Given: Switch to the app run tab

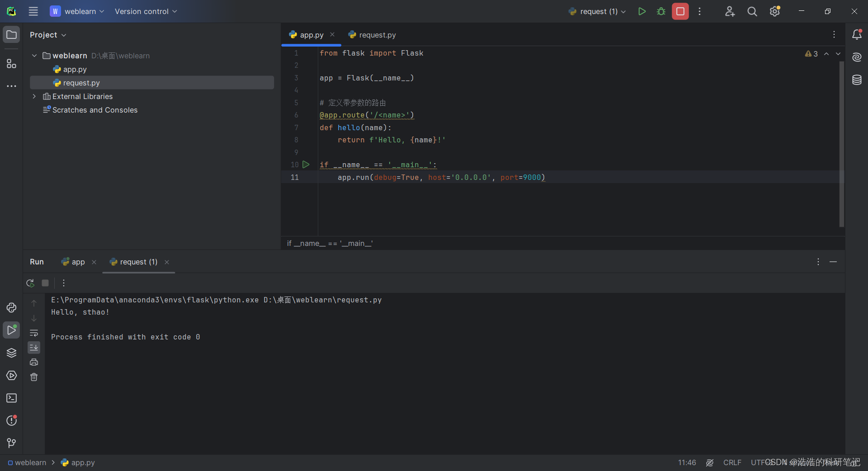Looking at the screenshot, I should (73, 262).
